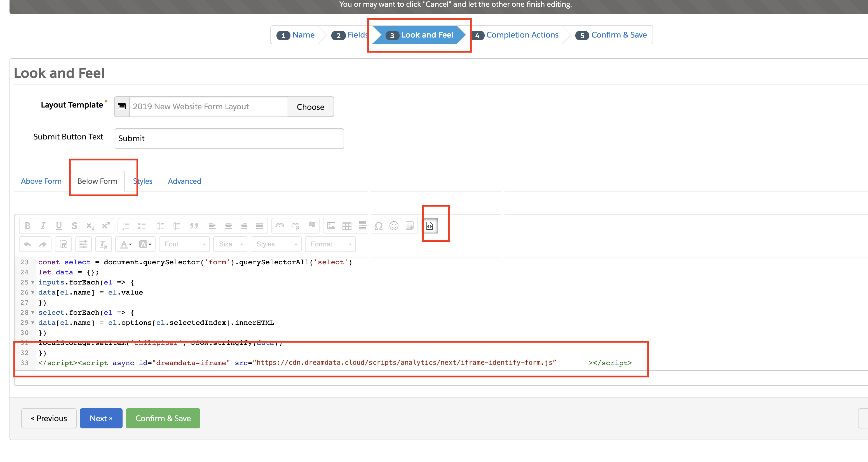
Task: Click the layout template list icon
Action: pyautogui.click(x=122, y=107)
